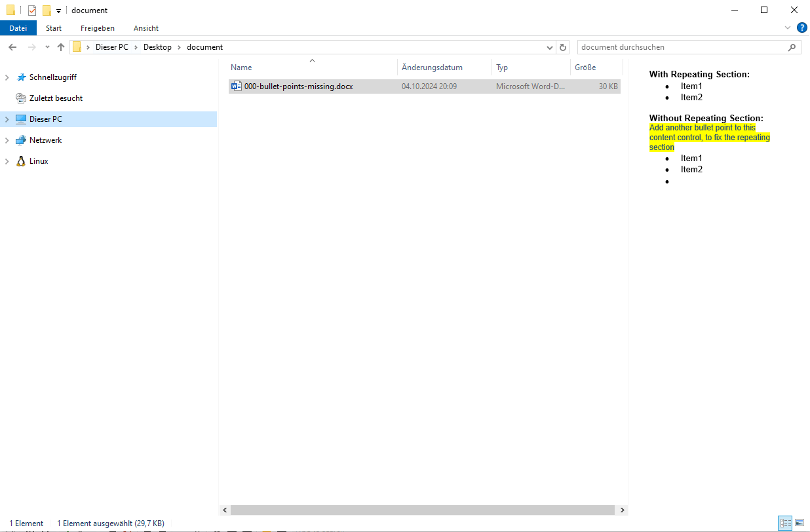Expand the ribbon with the chevron
This screenshot has width=810, height=532.
coord(788,28)
